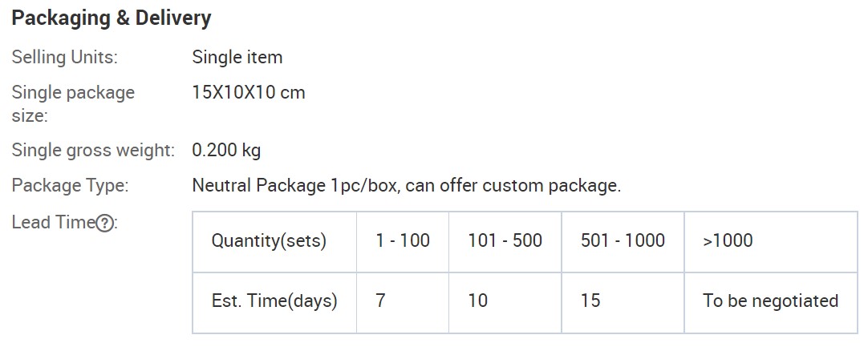
Task: Select the 0.200 kg weight value
Action: click(226, 150)
